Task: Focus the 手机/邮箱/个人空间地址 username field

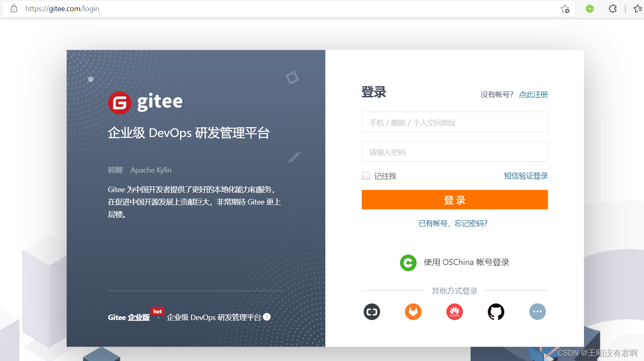Action: pos(455,122)
